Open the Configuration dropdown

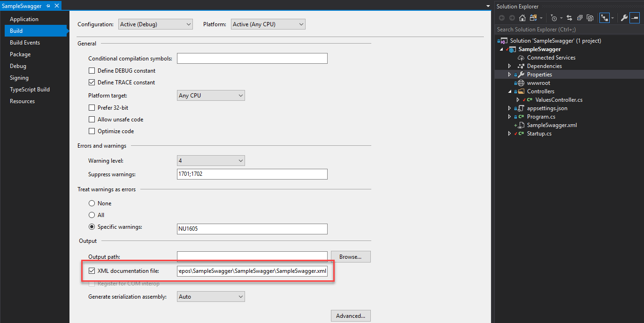tap(155, 24)
